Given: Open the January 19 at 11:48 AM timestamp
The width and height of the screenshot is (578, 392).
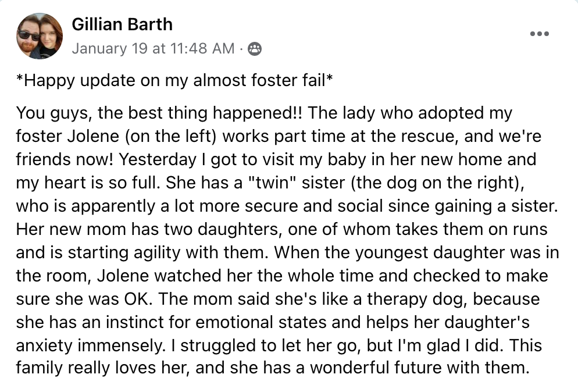Looking at the screenshot, I should [153, 48].
